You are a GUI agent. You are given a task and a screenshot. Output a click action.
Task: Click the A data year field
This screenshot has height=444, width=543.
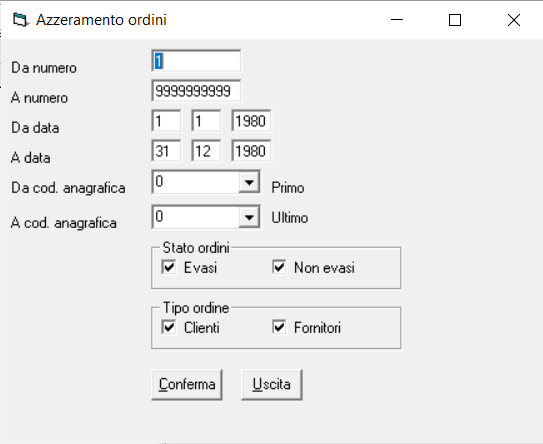[251, 151]
